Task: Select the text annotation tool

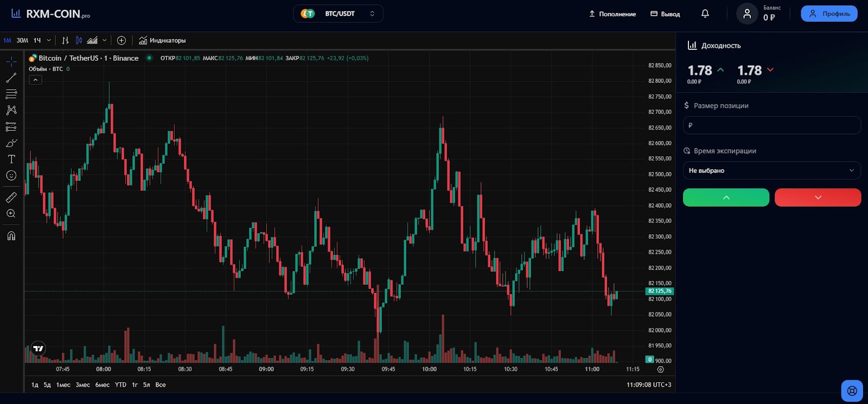Action: pyautogui.click(x=11, y=159)
